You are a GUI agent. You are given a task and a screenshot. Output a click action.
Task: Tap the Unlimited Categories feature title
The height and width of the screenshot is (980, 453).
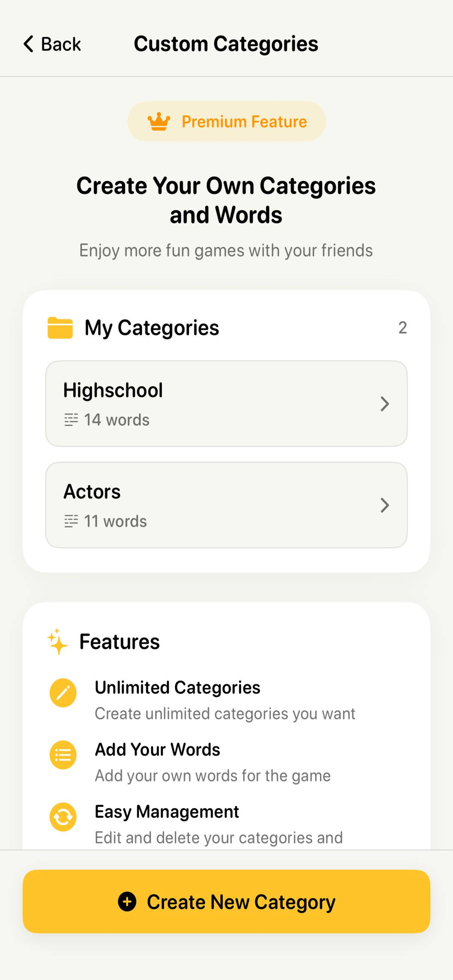(177, 688)
